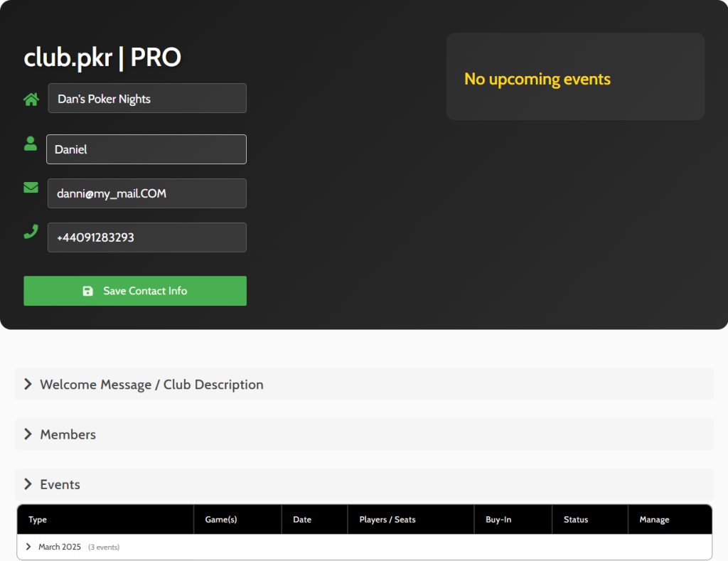Click the user icon next to Daniel
The height and width of the screenshot is (561, 728).
(x=31, y=144)
